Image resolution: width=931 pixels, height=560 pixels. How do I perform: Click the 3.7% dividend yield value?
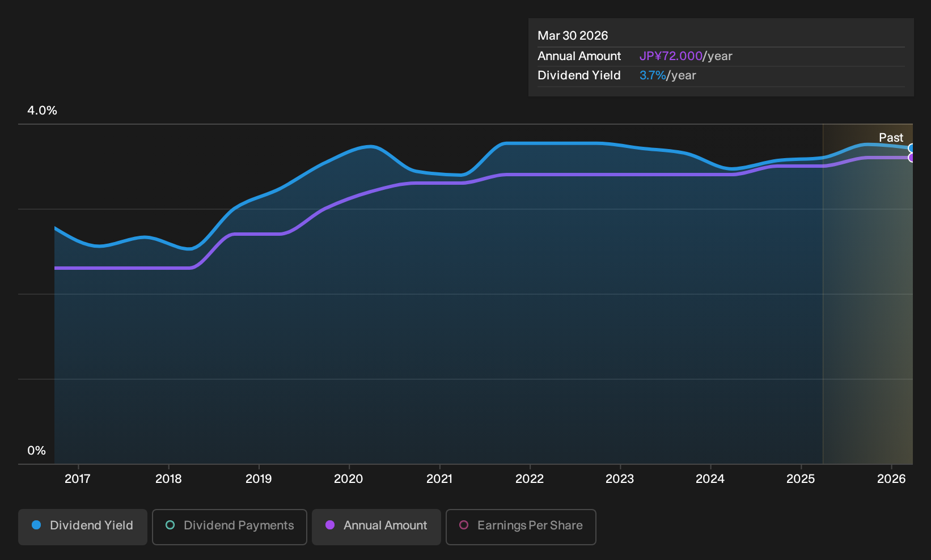click(x=653, y=75)
